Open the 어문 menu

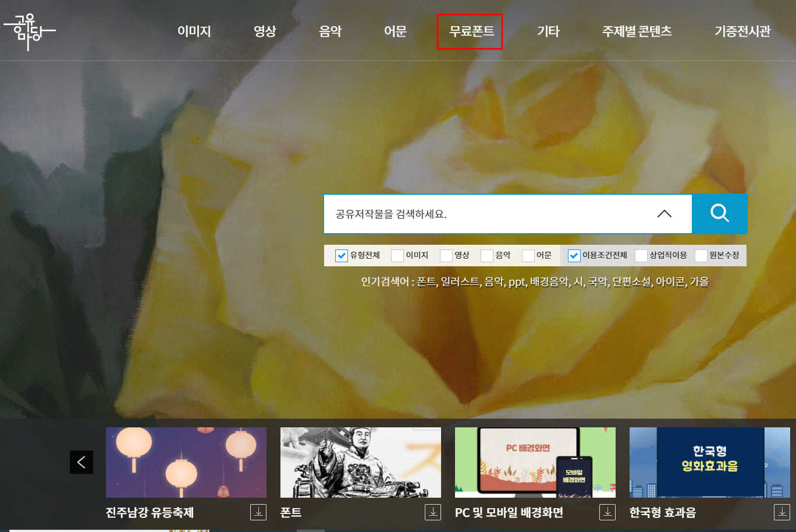pyautogui.click(x=395, y=31)
